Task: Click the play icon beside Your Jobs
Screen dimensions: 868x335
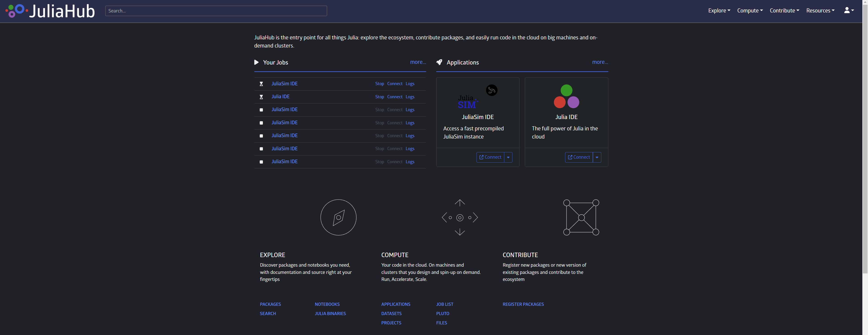Action: pyautogui.click(x=256, y=62)
